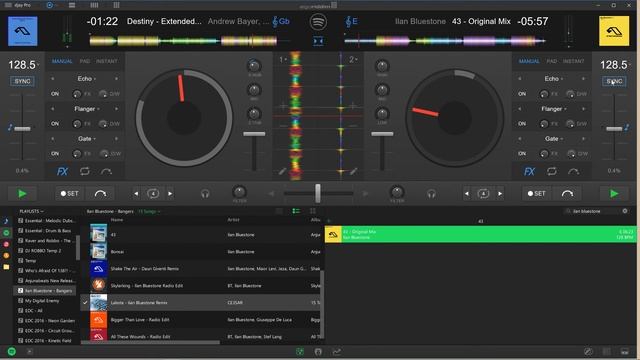Open the Flanger effect dropdown on deck 1
This screenshot has height=360, width=640.
pos(86,109)
